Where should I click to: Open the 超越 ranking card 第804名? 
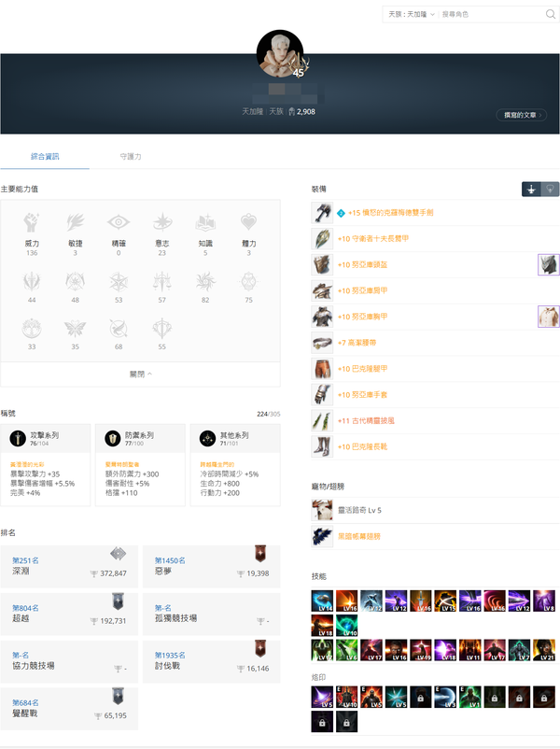point(69,615)
